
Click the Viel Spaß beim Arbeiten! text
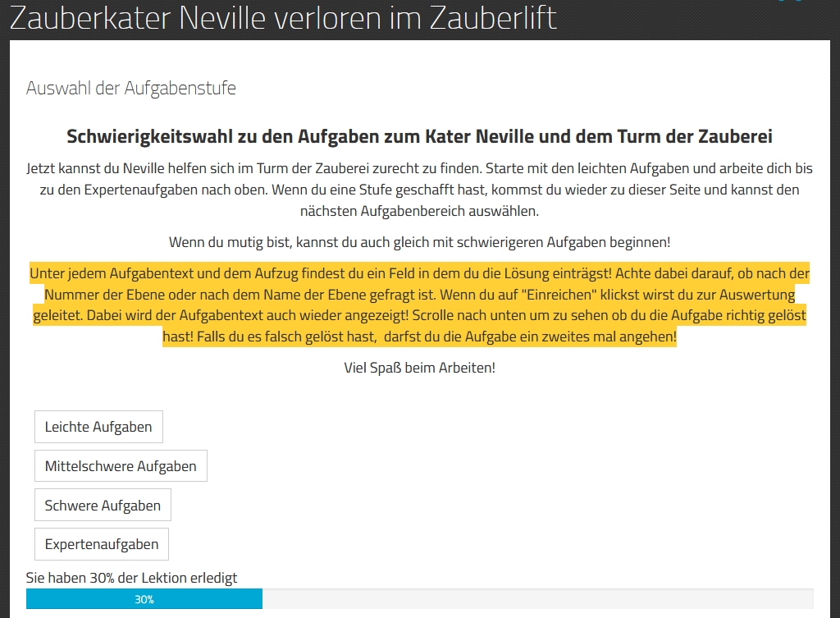tap(419, 368)
